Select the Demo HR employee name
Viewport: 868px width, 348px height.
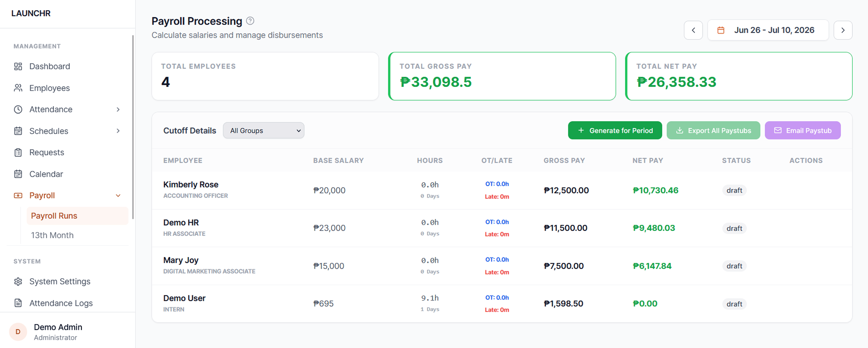(x=181, y=223)
